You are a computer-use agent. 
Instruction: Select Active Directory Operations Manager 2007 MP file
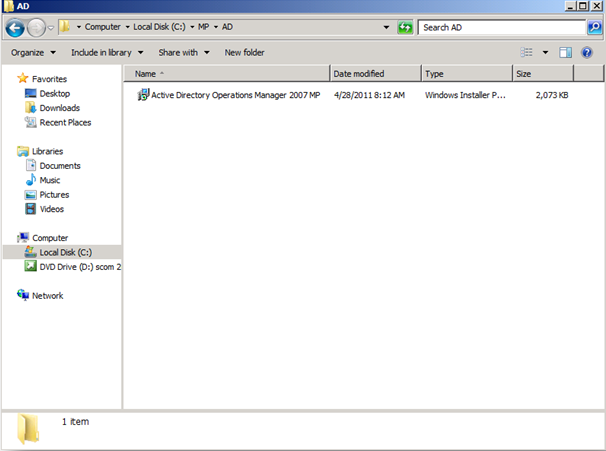(x=236, y=95)
